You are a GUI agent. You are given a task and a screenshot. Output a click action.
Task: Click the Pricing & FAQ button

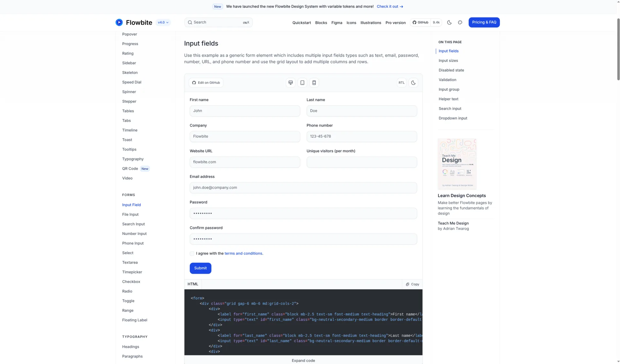tap(484, 22)
